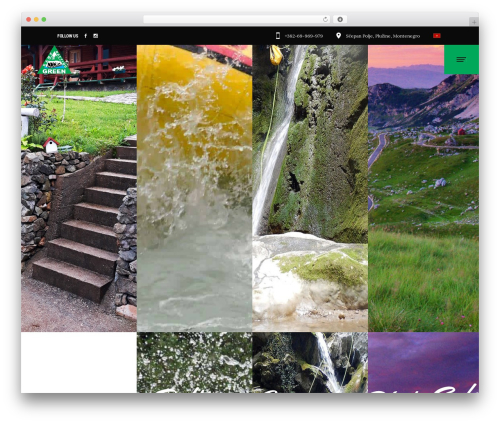Maximize the window with green button
Image resolution: width=500 pixels, height=423 pixels.
pyautogui.click(x=44, y=19)
